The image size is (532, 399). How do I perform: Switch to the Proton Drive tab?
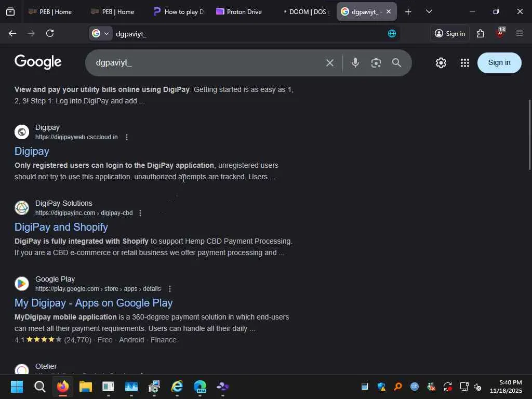[x=240, y=12]
